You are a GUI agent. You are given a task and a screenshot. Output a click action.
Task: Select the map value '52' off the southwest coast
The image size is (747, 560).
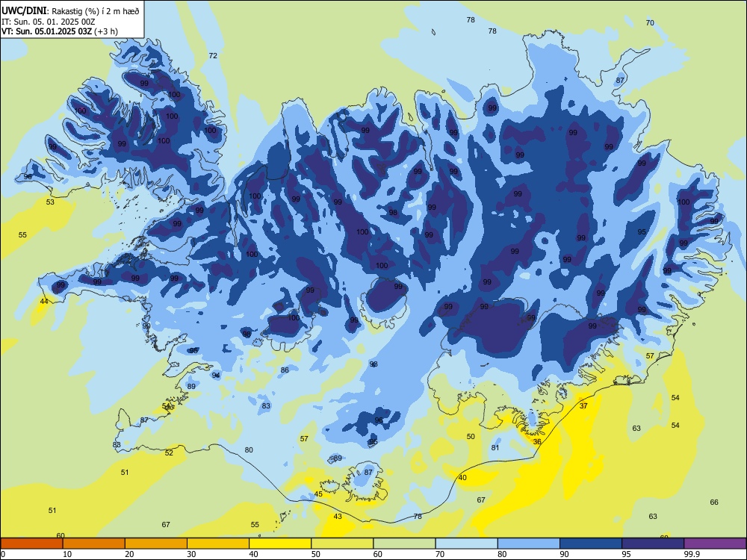169,453
